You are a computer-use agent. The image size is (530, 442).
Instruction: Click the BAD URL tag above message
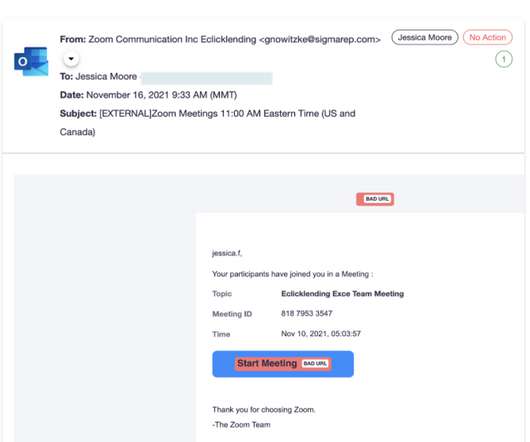click(375, 199)
